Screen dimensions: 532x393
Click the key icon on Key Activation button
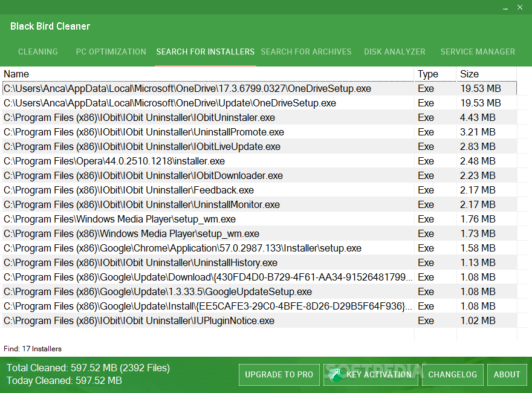point(336,374)
